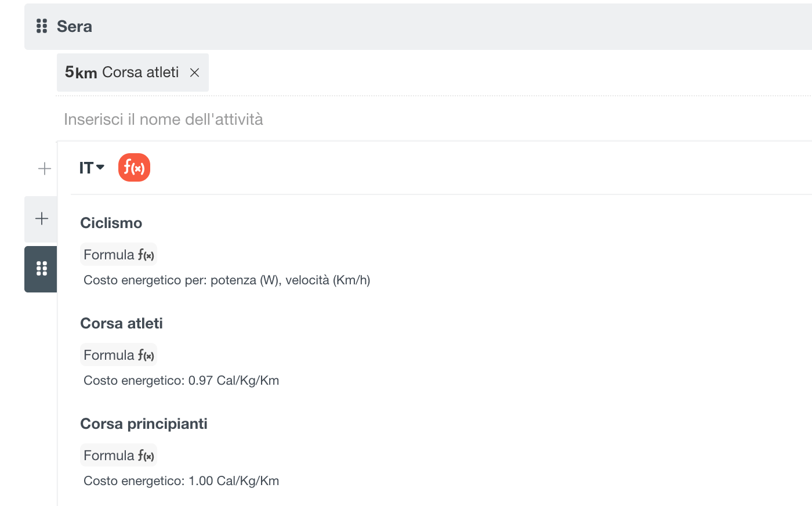Click the plus button in gray box
The height and width of the screenshot is (506, 812).
coord(41,219)
